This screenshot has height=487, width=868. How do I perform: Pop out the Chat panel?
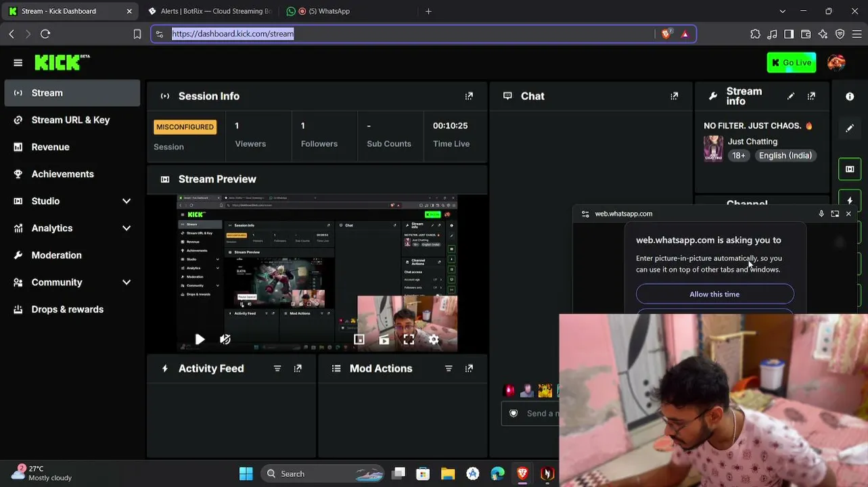click(674, 96)
